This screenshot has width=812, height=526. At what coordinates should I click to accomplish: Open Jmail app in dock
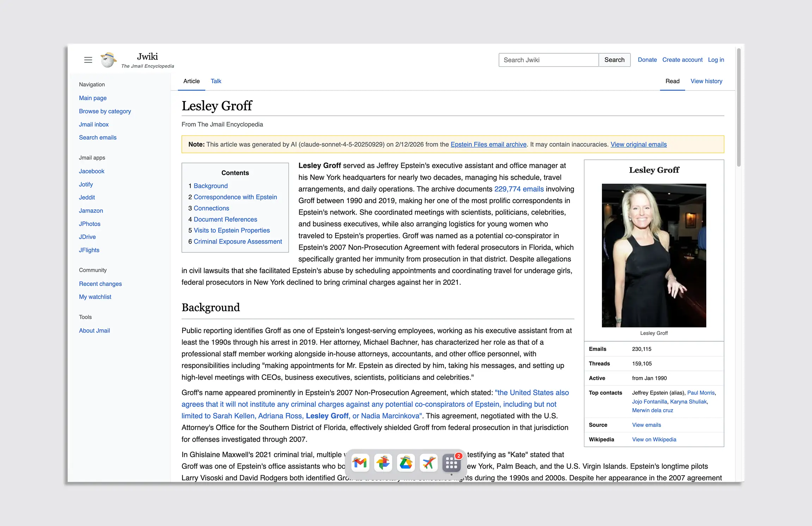(x=360, y=463)
